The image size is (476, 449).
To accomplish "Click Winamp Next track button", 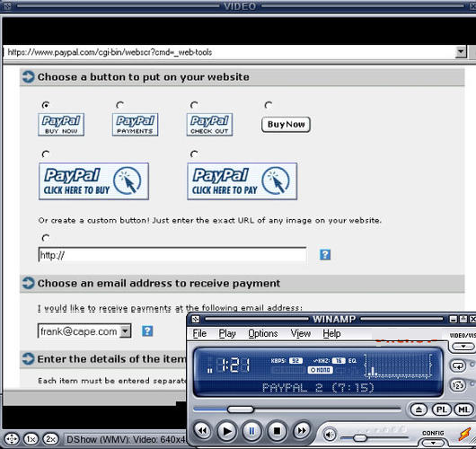I will pyautogui.click(x=302, y=430).
